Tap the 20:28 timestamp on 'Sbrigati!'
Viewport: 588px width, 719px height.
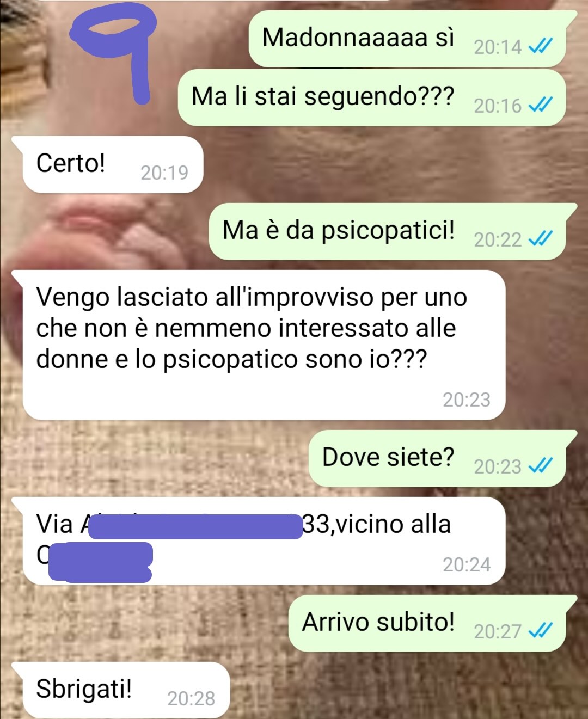[191, 698]
